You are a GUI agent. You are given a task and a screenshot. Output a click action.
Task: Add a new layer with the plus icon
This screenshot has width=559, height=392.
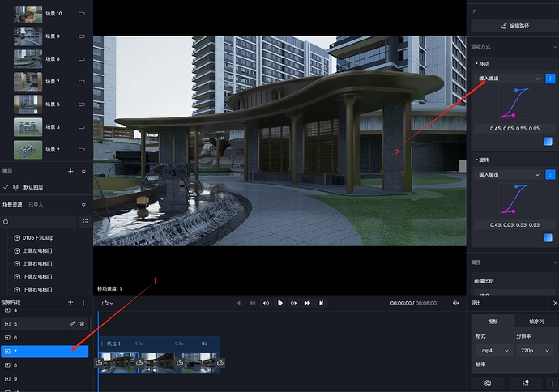click(70, 172)
